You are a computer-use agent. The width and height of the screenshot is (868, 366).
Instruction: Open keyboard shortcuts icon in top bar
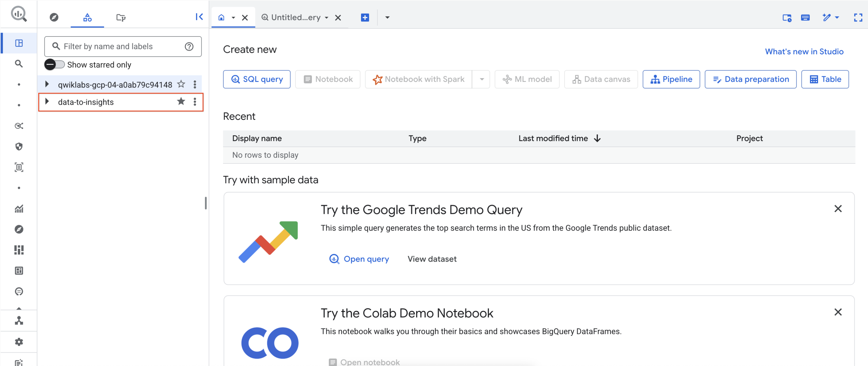(x=805, y=17)
